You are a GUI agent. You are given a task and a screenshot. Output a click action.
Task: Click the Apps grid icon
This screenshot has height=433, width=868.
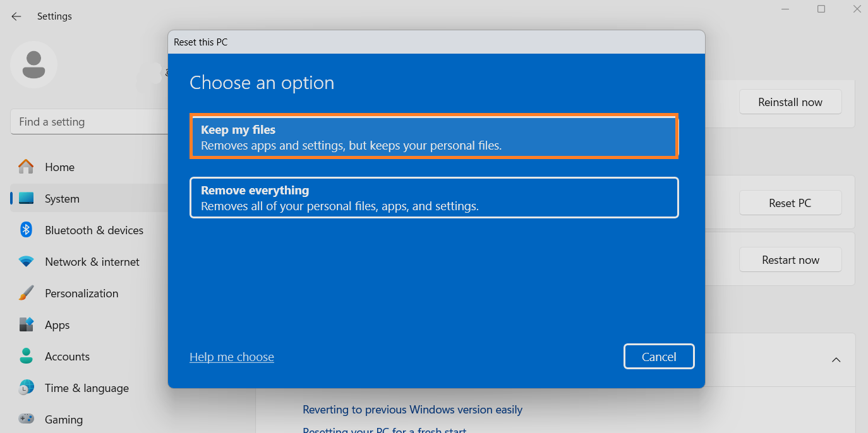(x=26, y=324)
